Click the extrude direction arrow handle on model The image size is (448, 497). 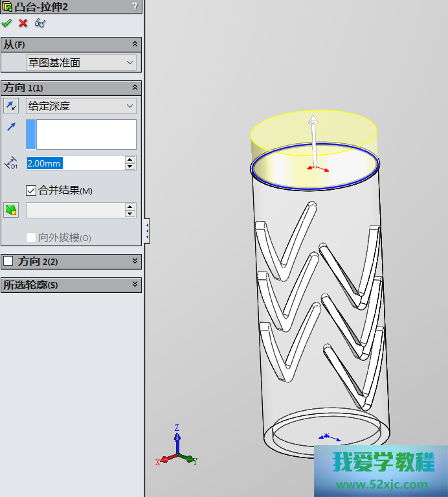313,121
